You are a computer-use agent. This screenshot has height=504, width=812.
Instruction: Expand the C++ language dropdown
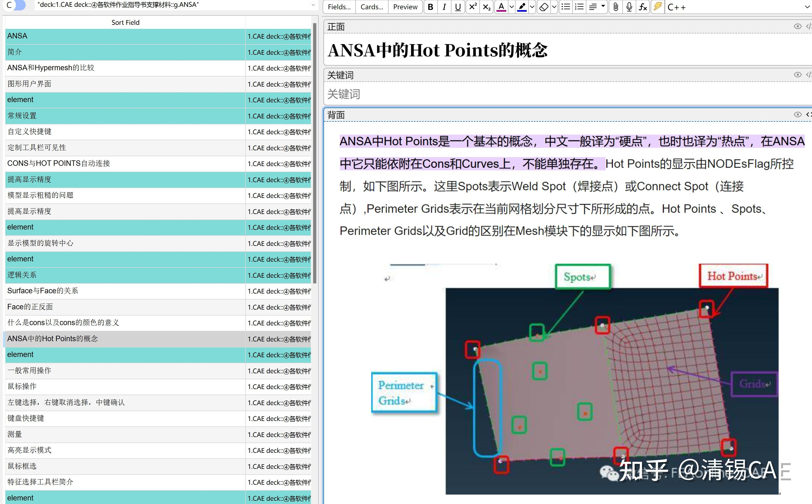pyautogui.click(x=807, y=7)
